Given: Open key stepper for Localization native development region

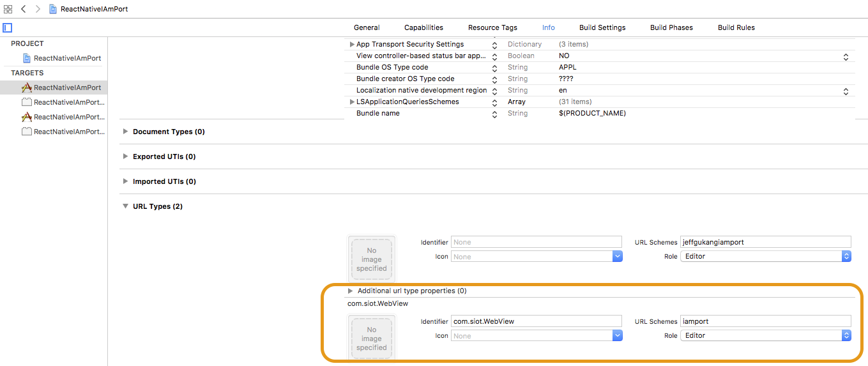Looking at the screenshot, I should (x=494, y=91).
